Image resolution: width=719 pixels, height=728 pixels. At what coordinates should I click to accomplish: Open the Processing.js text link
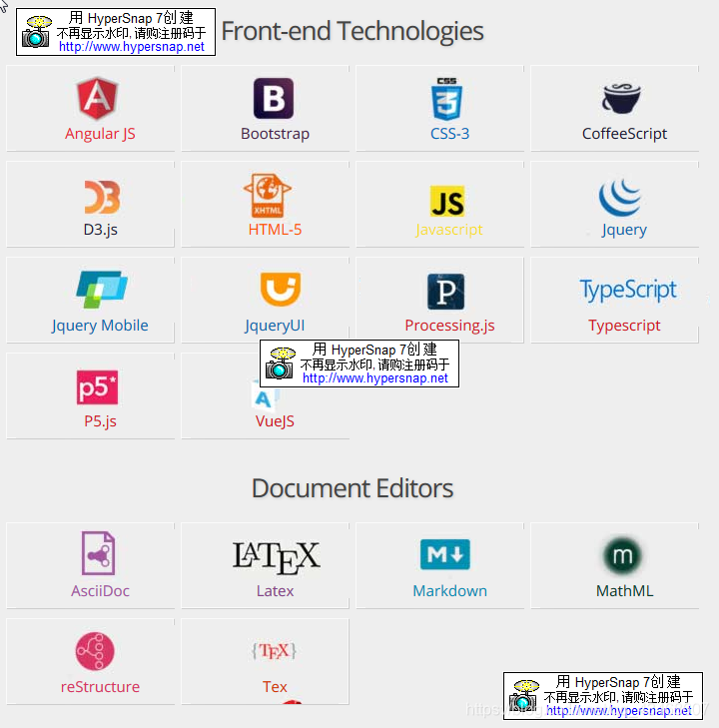[x=449, y=326]
